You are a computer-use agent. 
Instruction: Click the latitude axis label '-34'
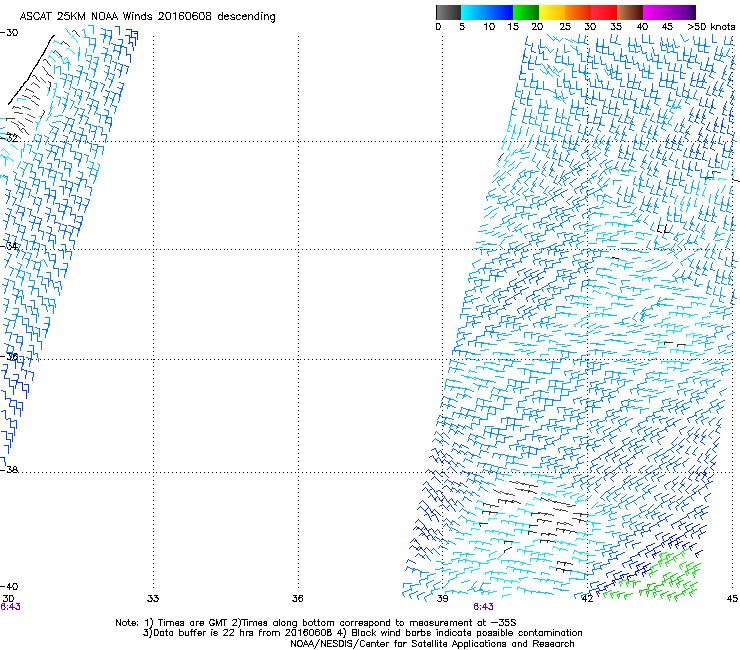(x=9, y=246)
